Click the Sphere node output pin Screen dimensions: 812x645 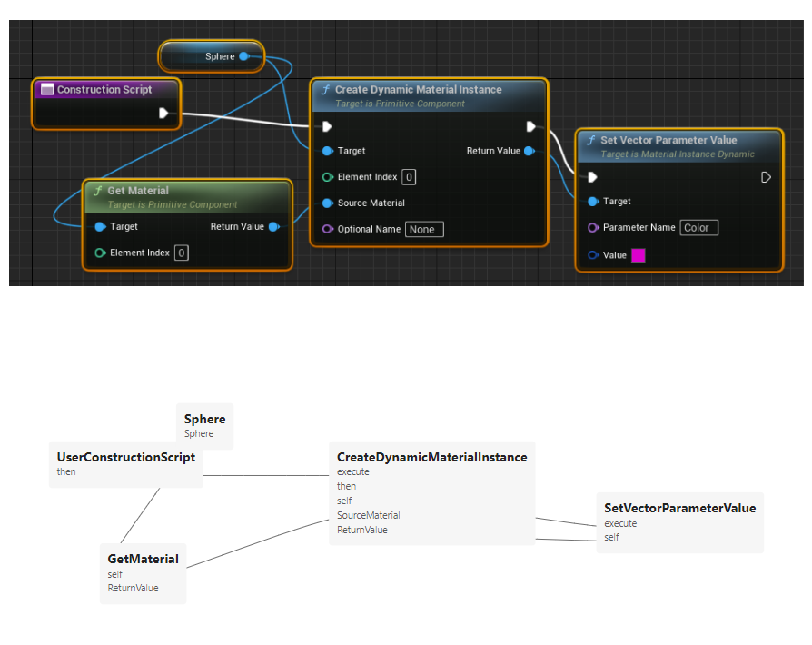(x=243, y=56)
